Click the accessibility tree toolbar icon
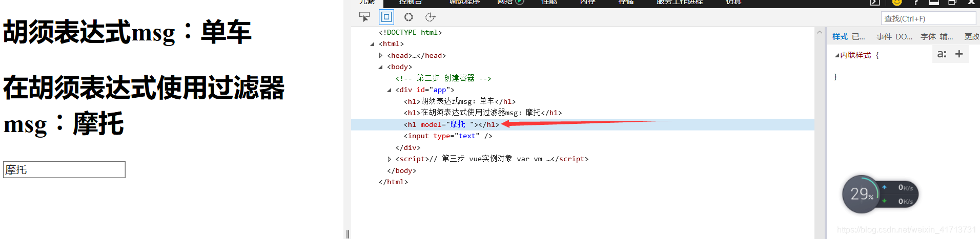Image resolution: width=980 pixels, height=239 pixels. click(431, 17)
